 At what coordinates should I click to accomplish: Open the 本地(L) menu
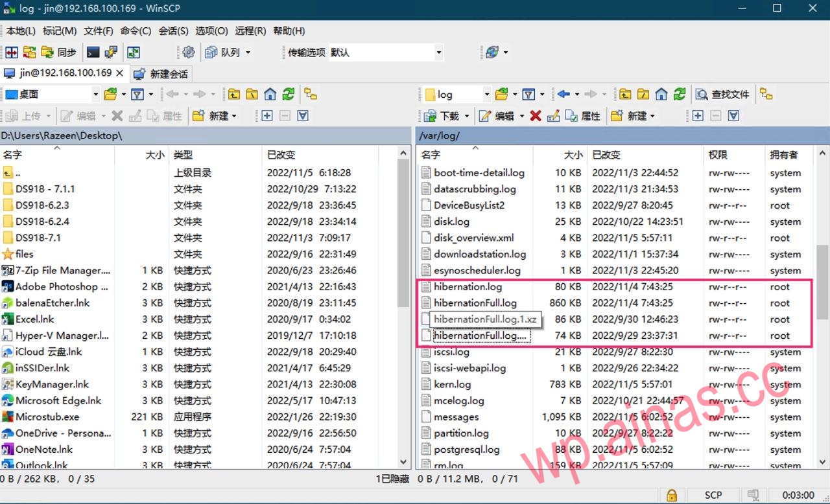[x=21, y=30]
